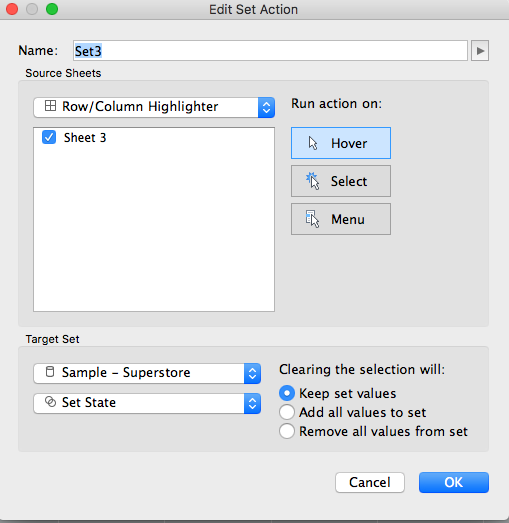Cancel the Edit Set Action dialog

370,482
